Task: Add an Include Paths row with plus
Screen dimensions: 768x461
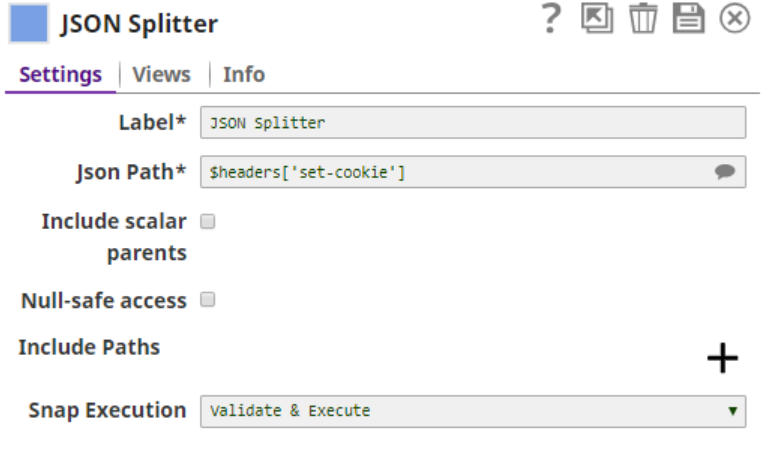Action: [x=722, y=358]
